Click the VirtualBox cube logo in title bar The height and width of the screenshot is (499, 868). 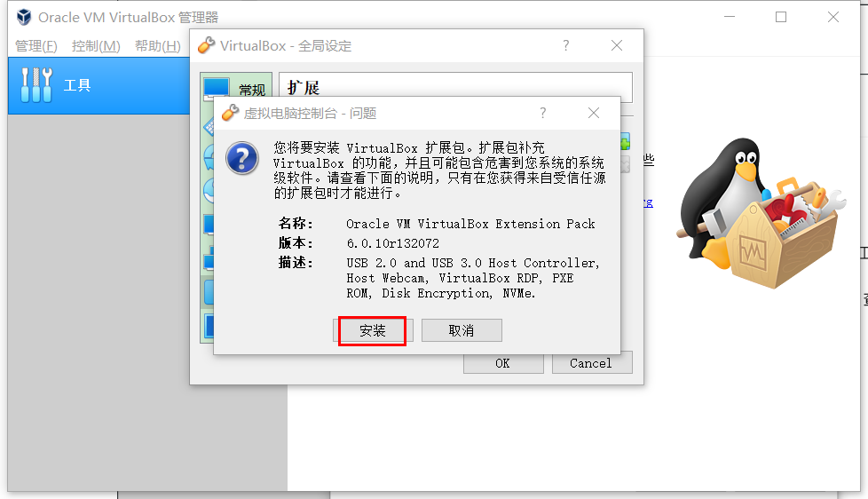tap(24, 17)
